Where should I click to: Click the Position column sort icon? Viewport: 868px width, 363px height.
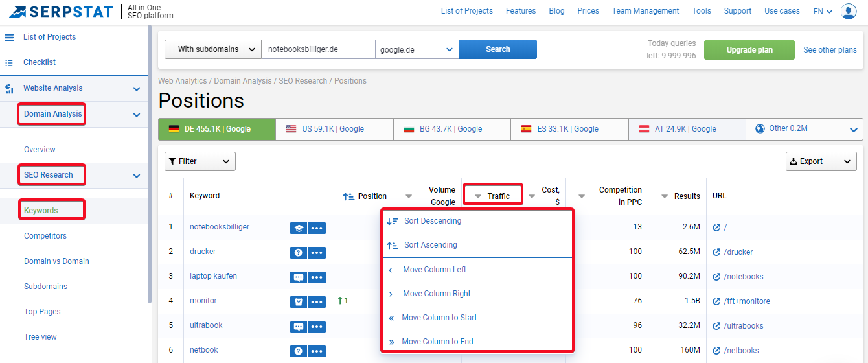pos(347,196)
